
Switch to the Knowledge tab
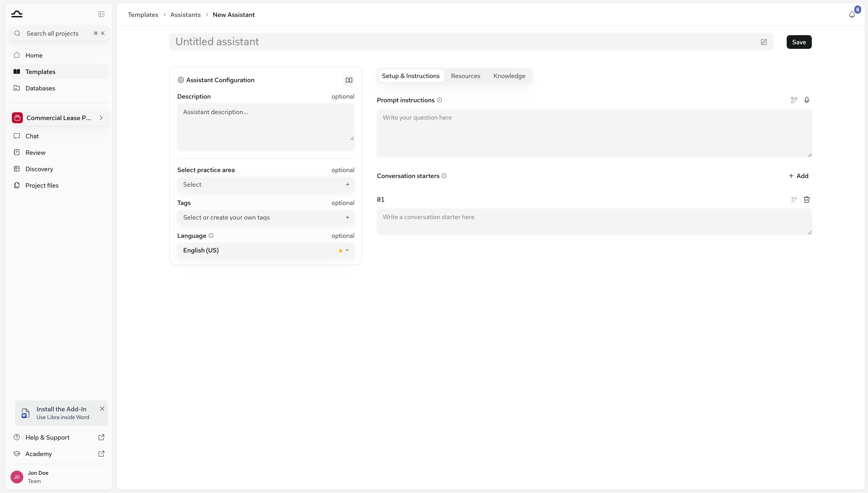[x=509, y=76]
